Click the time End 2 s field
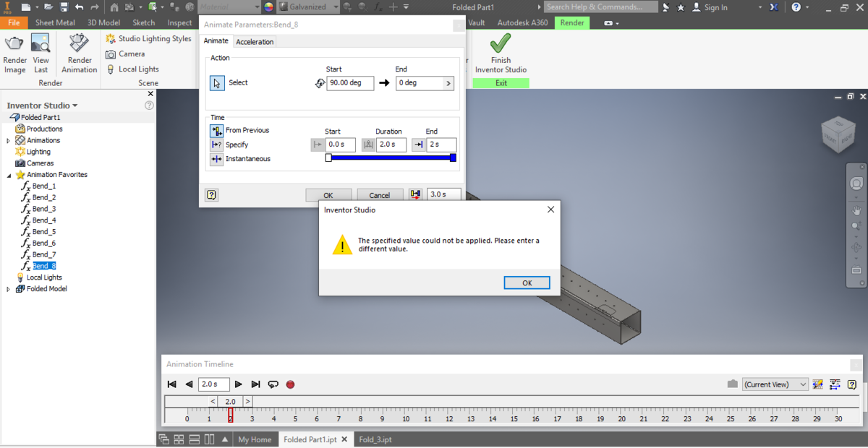 [x=441, y=145]
